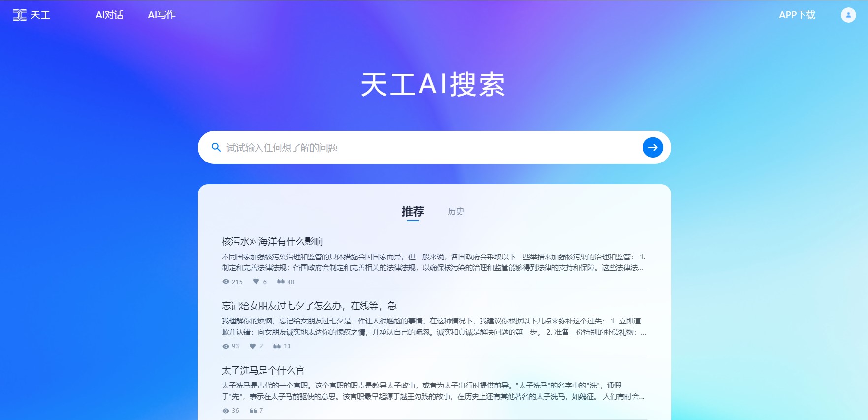The width and height of the screenshot is (868, 420).
Task: Click the 天工 logo in the header
Action: click(x=32, y=15)
